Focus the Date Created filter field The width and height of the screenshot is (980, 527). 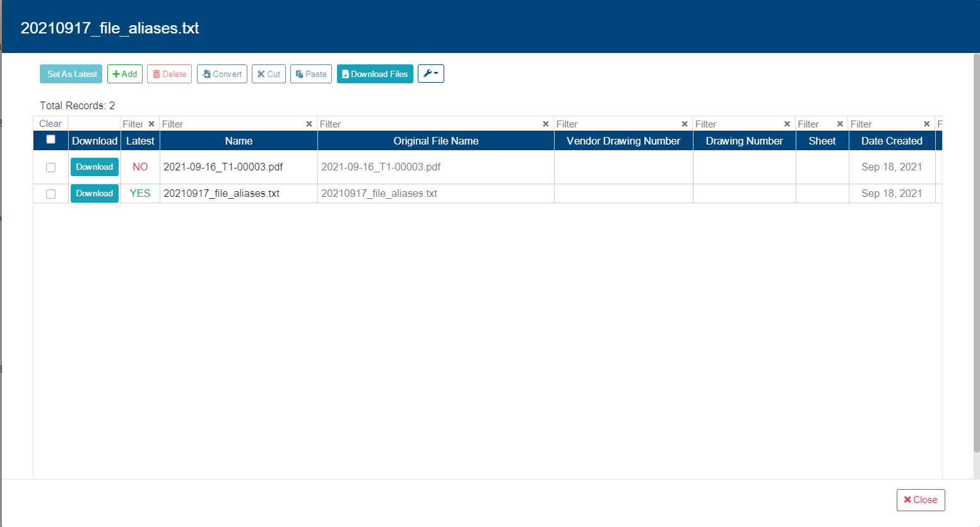click(885, 124)
